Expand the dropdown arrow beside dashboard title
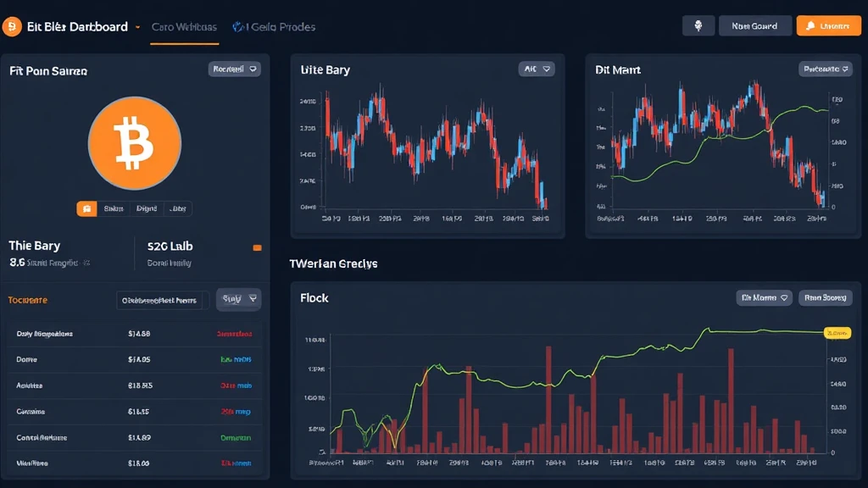Viewport: 868px width, 488px height. point(137,27)
